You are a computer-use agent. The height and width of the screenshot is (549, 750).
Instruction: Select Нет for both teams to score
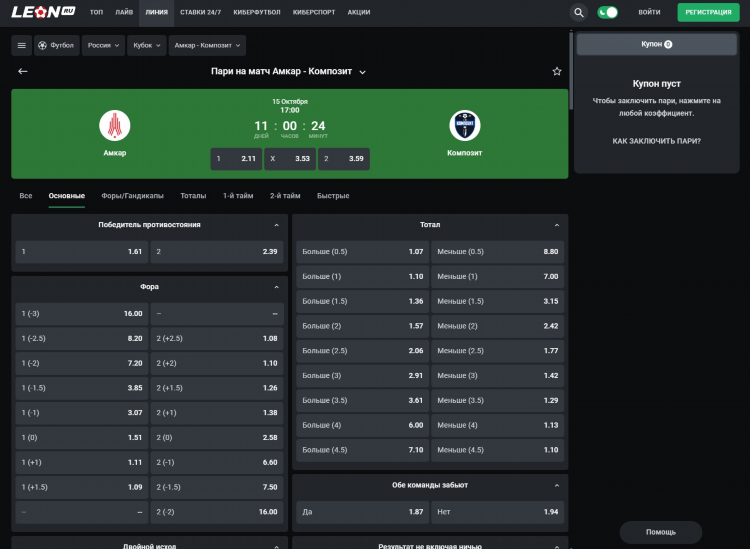pos(497,512)
